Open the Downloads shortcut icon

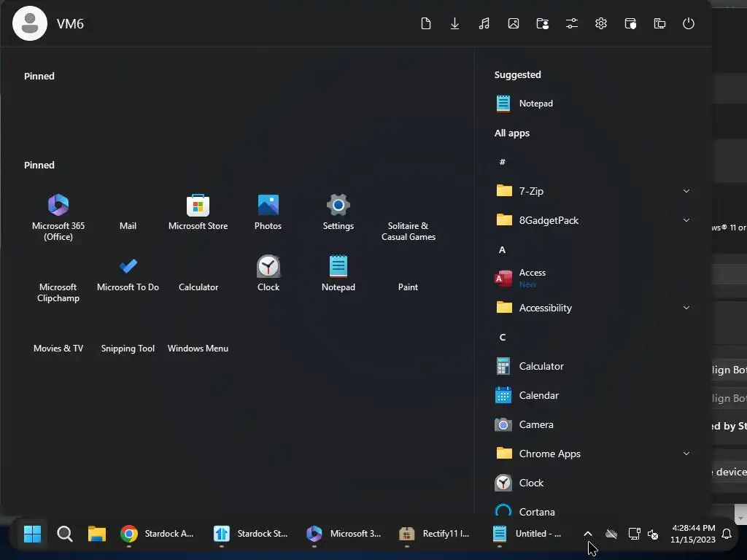455,23
